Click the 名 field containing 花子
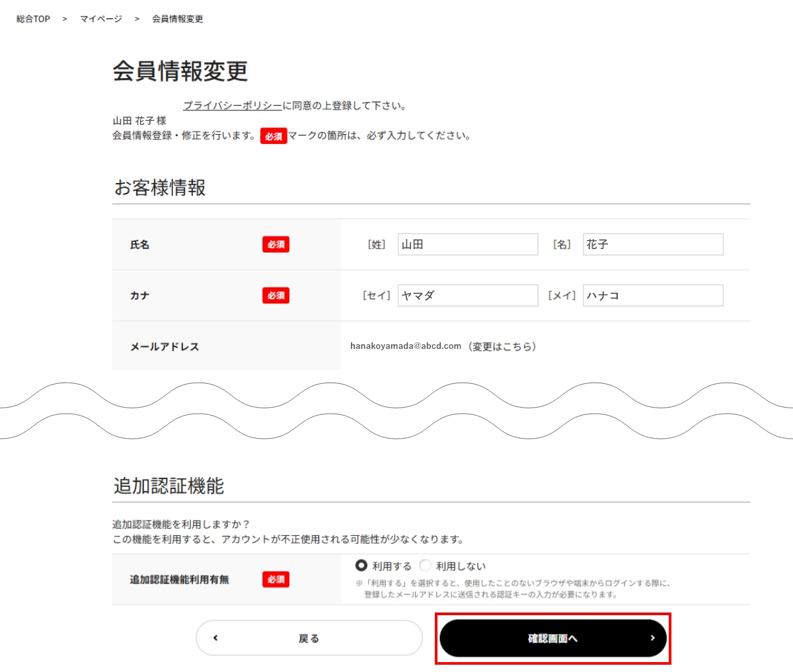Screen dimensions: 793x672 653,244
